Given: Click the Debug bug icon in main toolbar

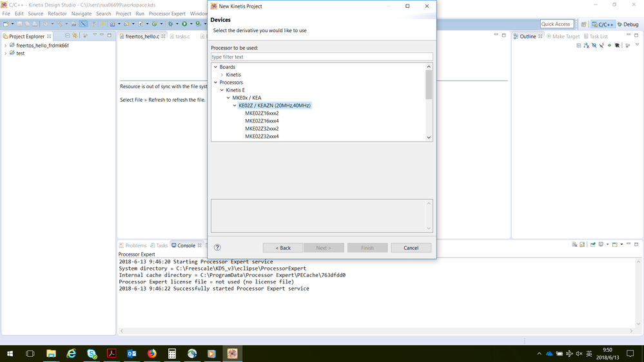Looking at the screenshot, I should point(170,24).
